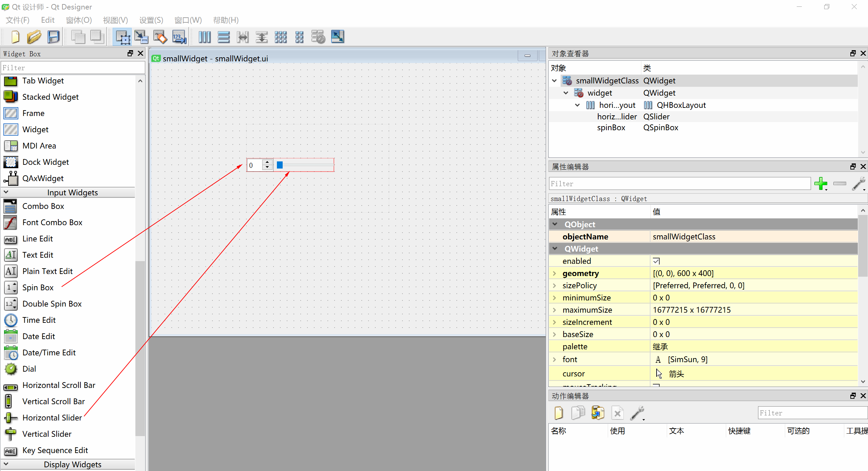Collapse the smallWidgetClass tree node
The width and height of the screenshot is (868, 471).
click(554, 81)
